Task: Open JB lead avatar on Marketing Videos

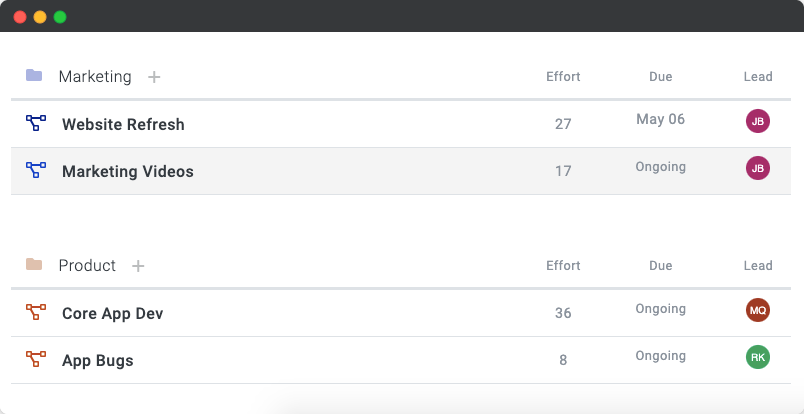Action: point(757,168)
